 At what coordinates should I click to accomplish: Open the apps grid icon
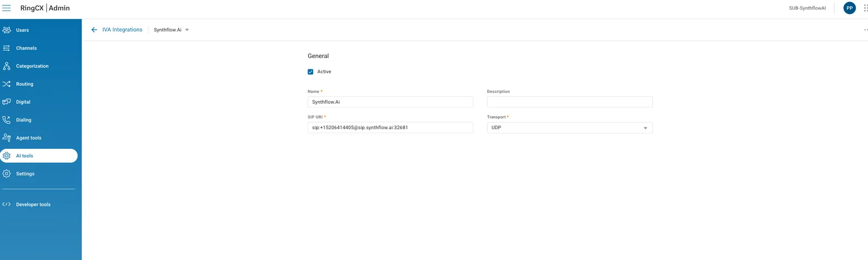coord(865,8)
